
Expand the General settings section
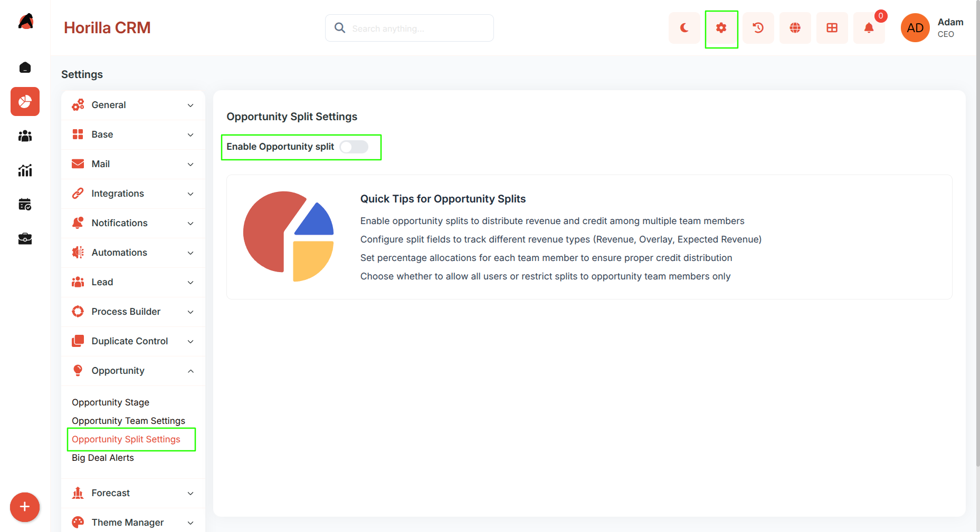pos(133,105)
